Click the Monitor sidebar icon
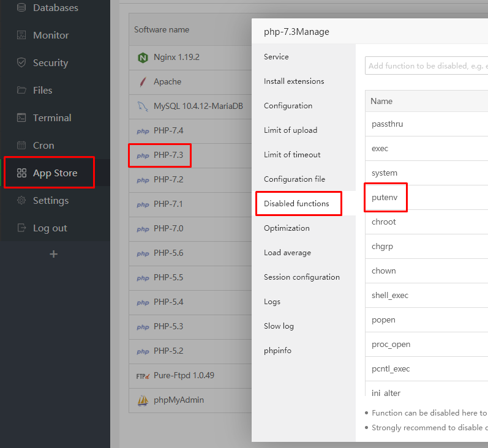Viewport: 488px width, 448px height. pos(21,35)
